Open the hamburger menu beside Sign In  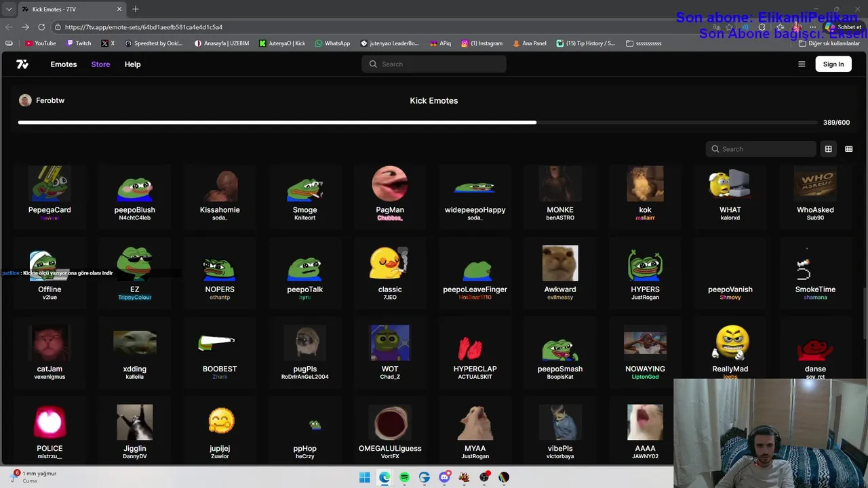coord(802,64)
